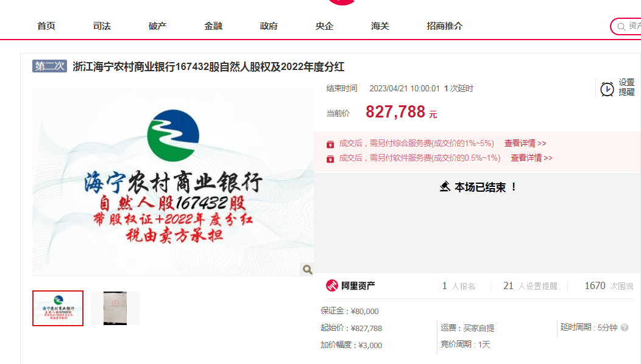Click the 本场已结束 status text
The height and width of the screenshot is (364, 641).
point(485,187)
